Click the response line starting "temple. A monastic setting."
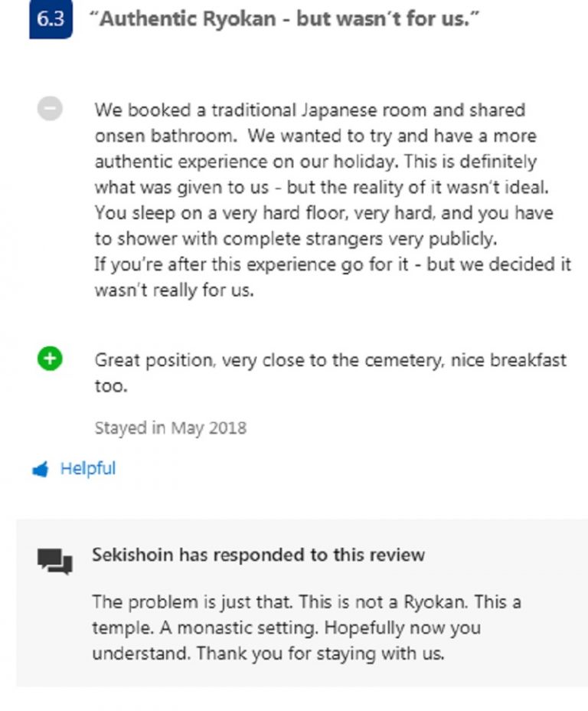588x711 pixels. coord(286,628)
